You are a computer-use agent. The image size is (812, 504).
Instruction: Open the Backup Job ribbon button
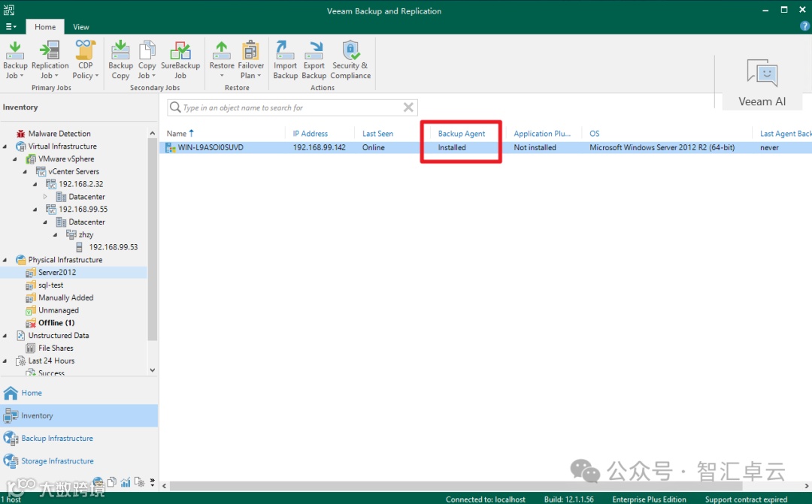pos(15,60)
